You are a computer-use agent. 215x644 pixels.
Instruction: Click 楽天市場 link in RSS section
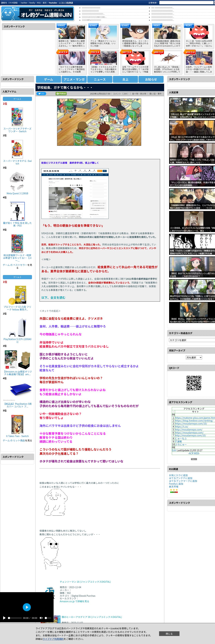[x=173, y=487]
